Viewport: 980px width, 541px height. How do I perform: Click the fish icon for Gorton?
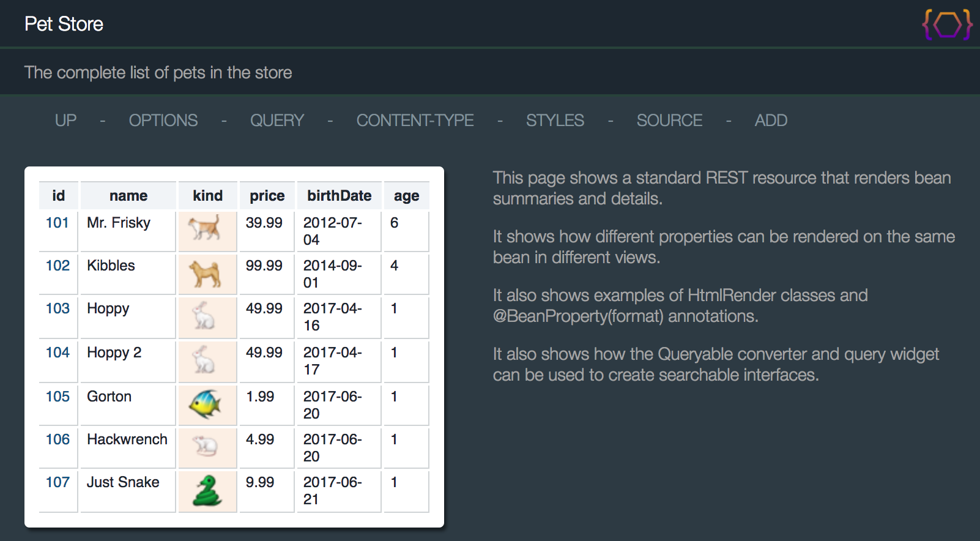click(205, 404)
